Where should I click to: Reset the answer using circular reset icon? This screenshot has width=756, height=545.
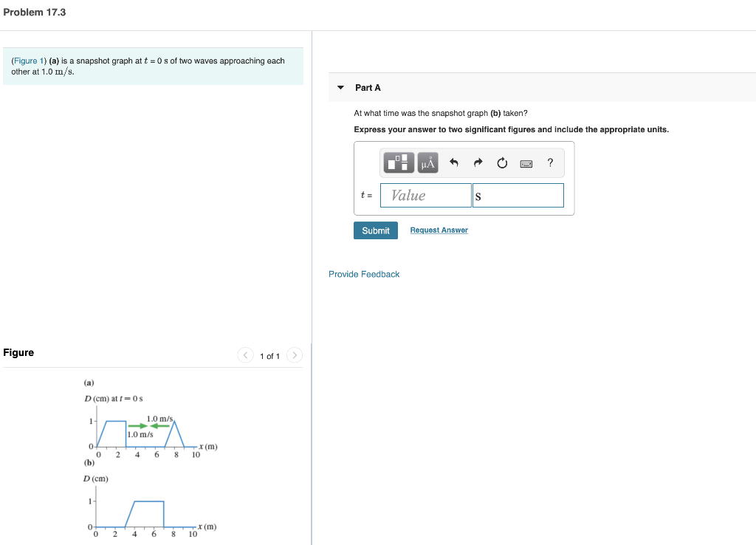(x=502, y=162)
